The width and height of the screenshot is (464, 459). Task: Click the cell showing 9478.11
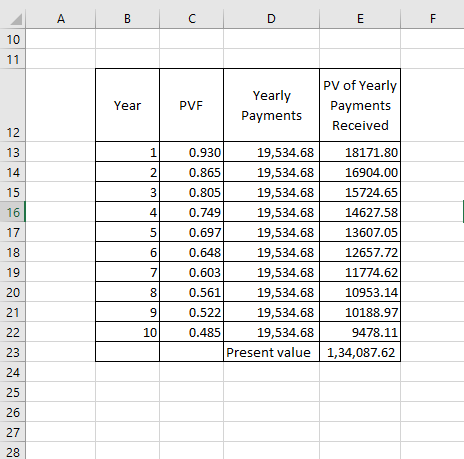[360, 332]
